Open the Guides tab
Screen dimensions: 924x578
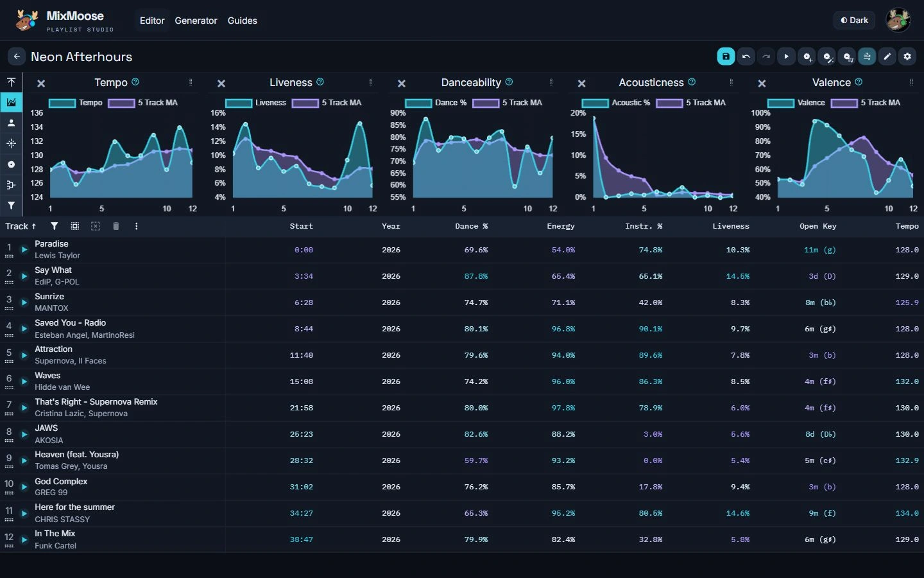click(x=243, y=21)
